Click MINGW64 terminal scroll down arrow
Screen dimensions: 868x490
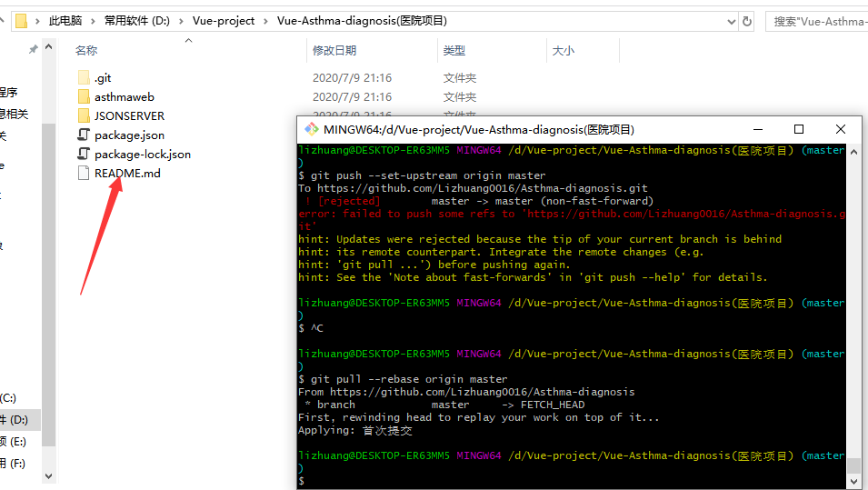853,482
